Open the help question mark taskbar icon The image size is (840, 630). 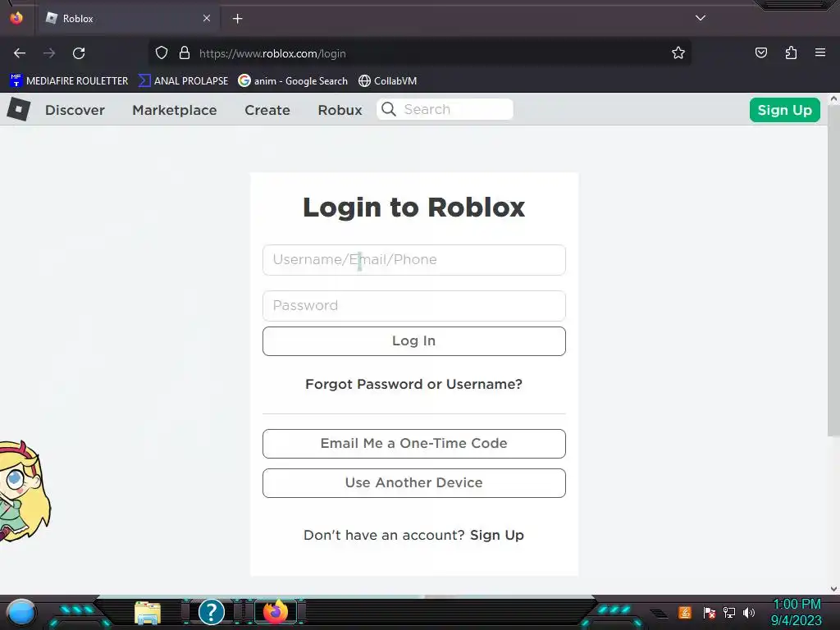[212, 612]
